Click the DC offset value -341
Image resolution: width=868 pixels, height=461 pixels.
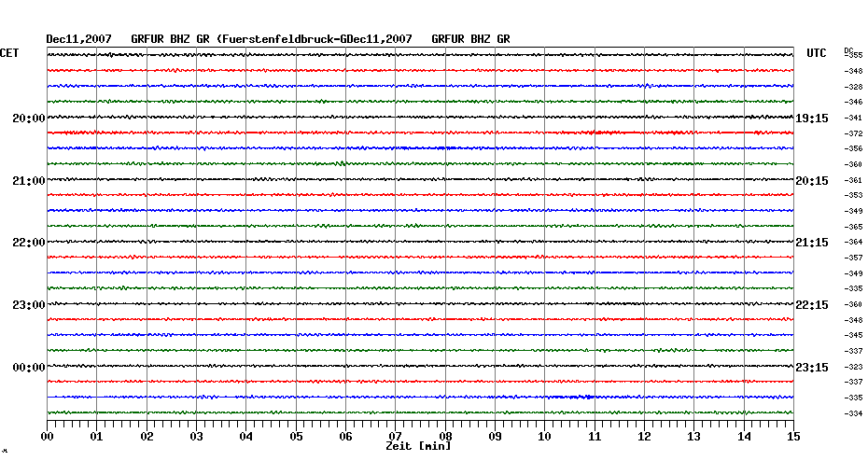[854, 118]
